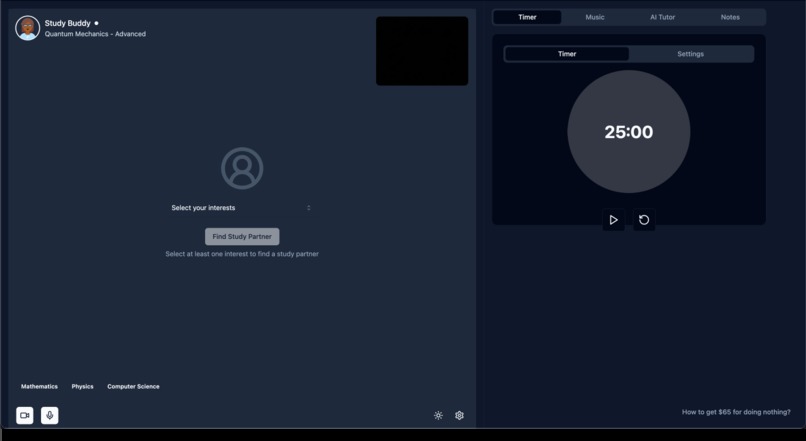Switch theme with the sun icon
The image size is (806, 441).
click(x=438, y=415)
